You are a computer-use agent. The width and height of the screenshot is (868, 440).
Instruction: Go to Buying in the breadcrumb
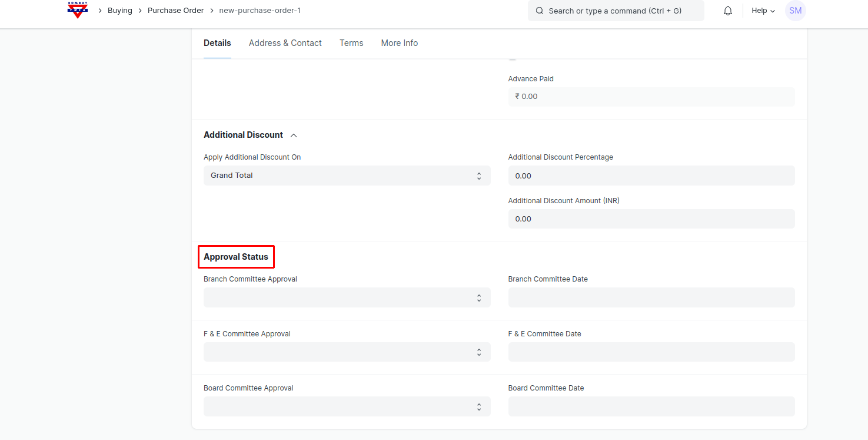point(119,11)
